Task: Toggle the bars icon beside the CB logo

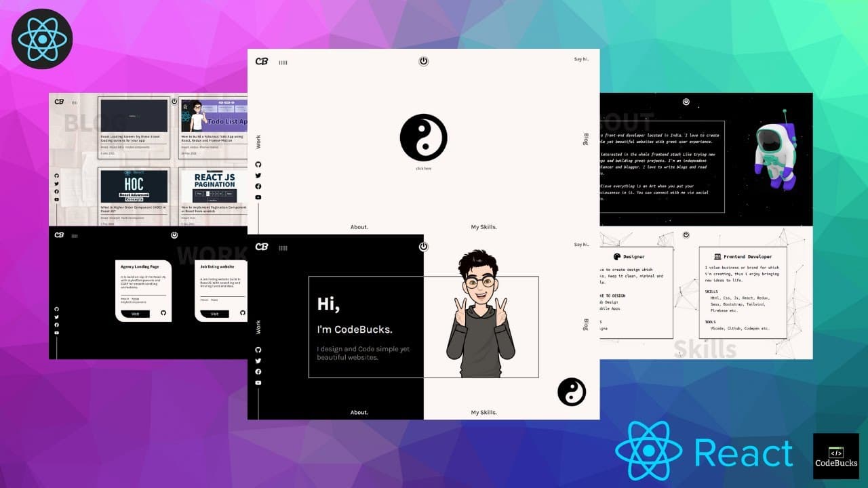Action: pos(282,247)
